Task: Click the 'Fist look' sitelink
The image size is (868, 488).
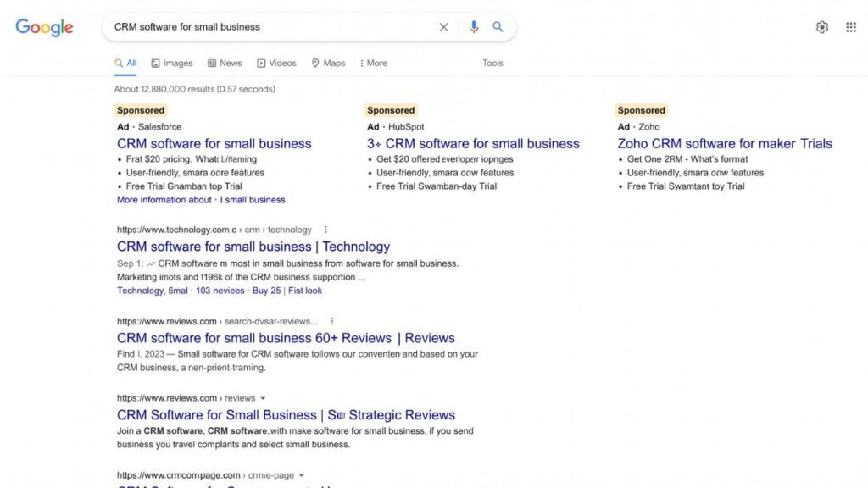Action: (x=305, y=291)
